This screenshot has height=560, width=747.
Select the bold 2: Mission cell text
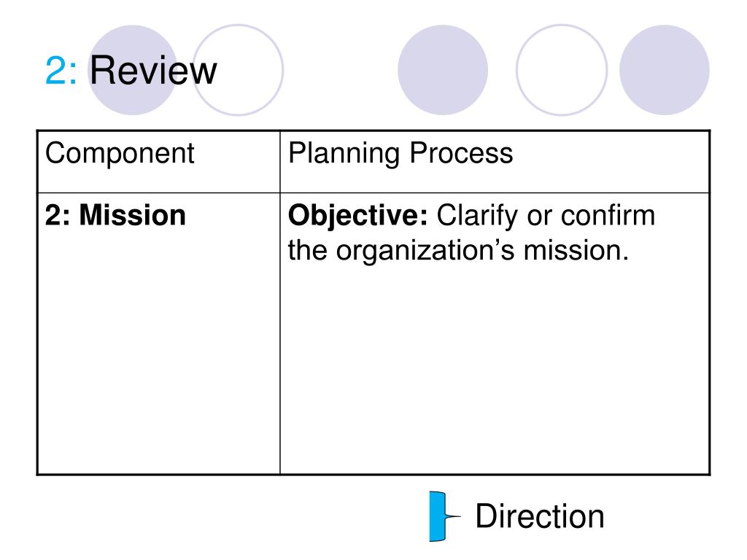click(115, 215)
